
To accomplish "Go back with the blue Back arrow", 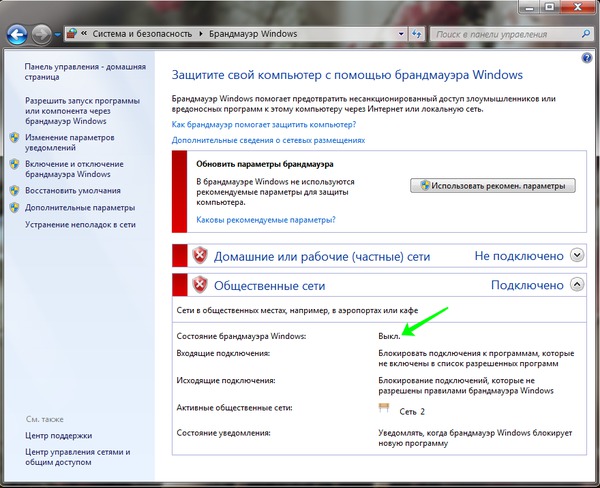I will [17, 35].
